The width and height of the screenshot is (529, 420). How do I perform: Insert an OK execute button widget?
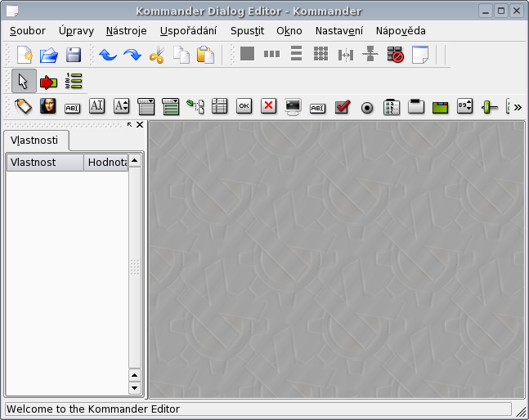click(x=244, y=106)
